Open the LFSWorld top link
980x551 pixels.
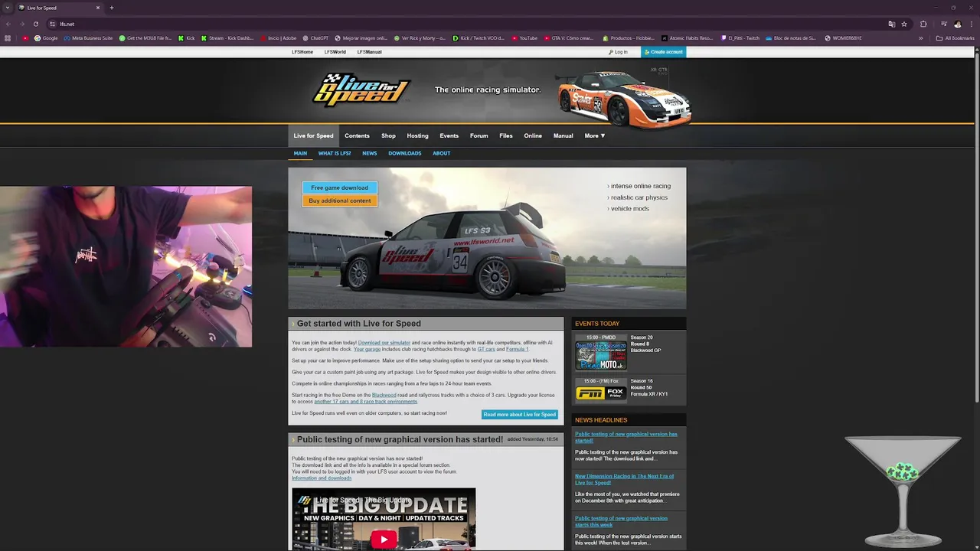pos(335,52)
